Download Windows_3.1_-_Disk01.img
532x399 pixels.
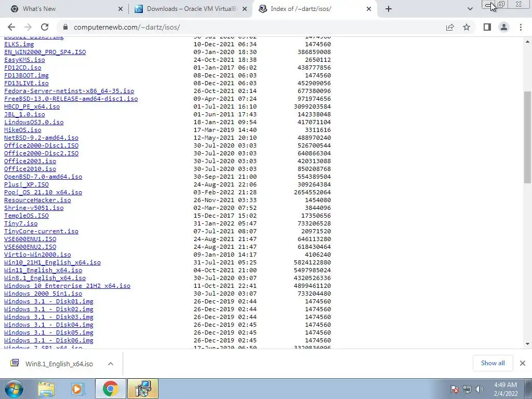[48, 302]
